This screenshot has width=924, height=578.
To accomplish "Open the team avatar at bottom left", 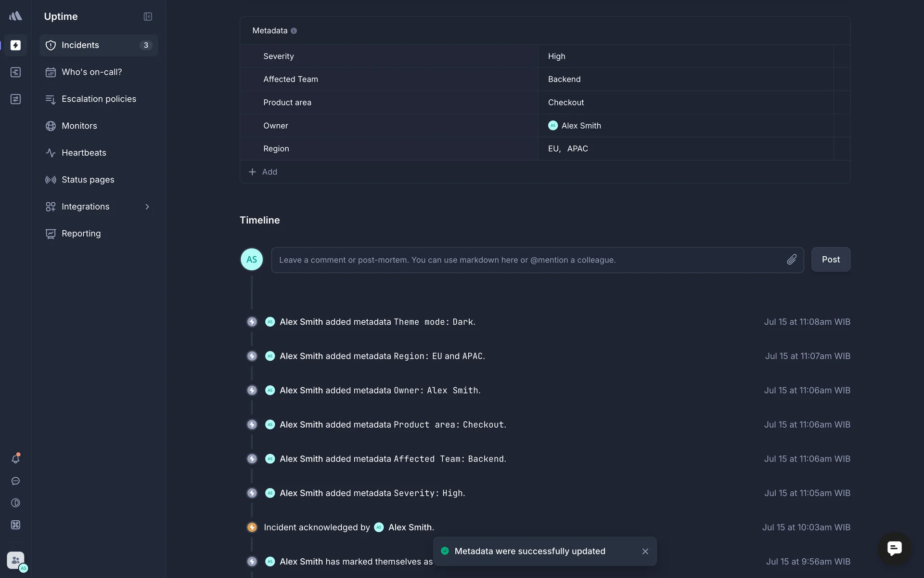I will [x=16, y=561].
